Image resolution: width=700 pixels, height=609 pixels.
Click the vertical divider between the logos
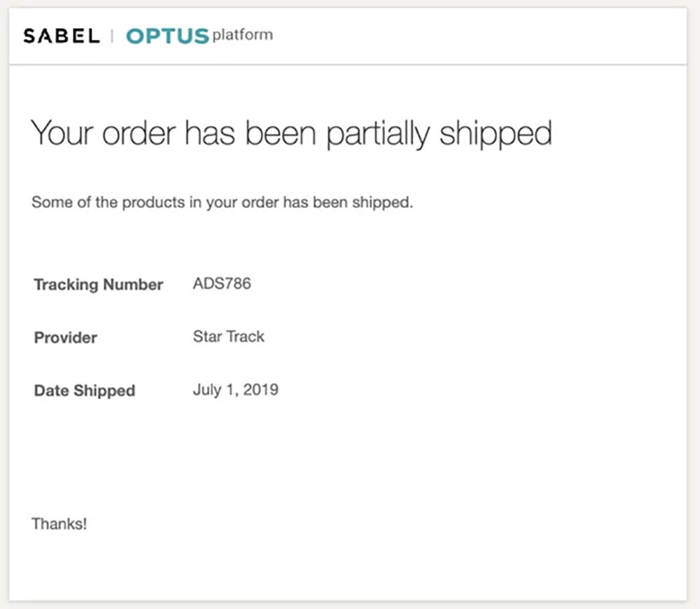(x=112, y=36)
